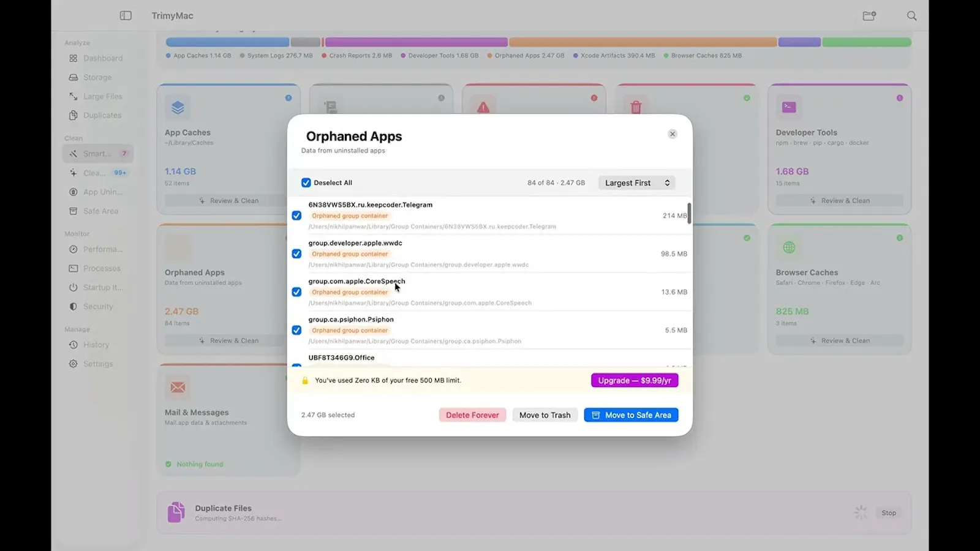Image resolution: width=980 pixels, height=551 pixels.
Task: Select Smart clean sidebar item
Action: tap(98, 154)
